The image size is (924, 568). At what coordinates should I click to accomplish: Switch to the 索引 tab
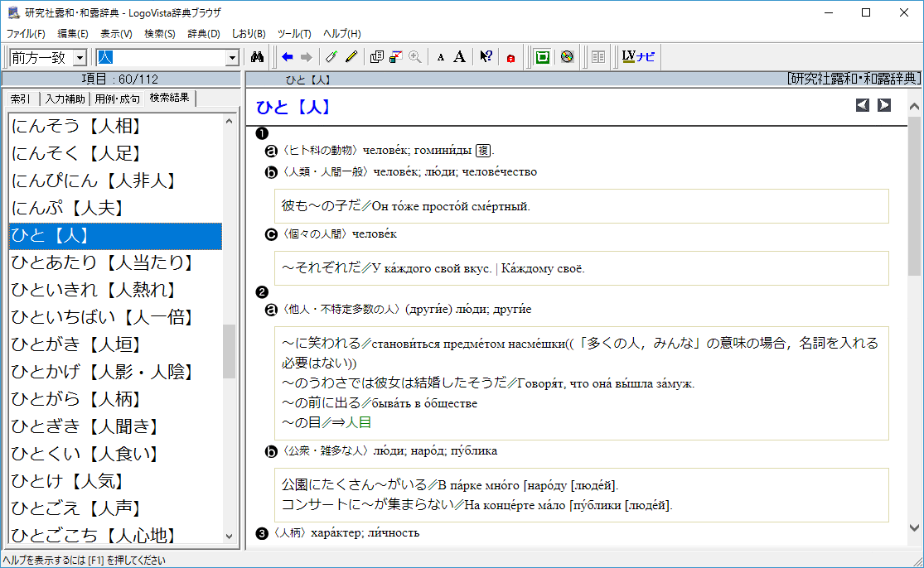tap(21, 99)
